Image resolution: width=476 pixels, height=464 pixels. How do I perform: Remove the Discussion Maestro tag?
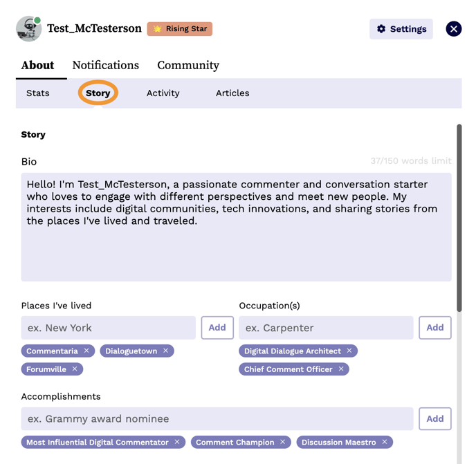pyautogui.click(x=385, y=443)
